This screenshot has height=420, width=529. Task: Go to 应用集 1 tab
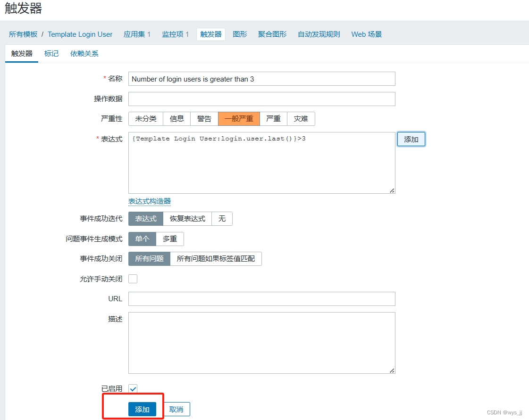(137, 34)
